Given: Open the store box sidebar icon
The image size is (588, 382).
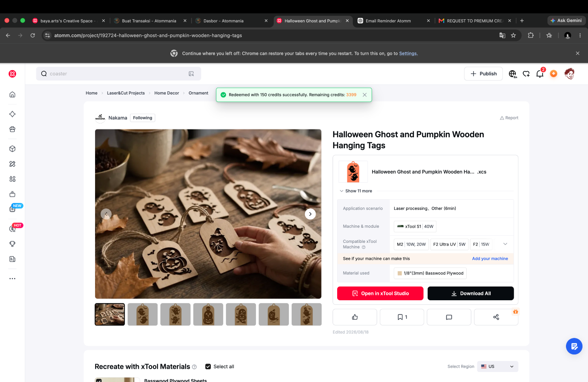Looking at the screenshot, I should 12,129.
